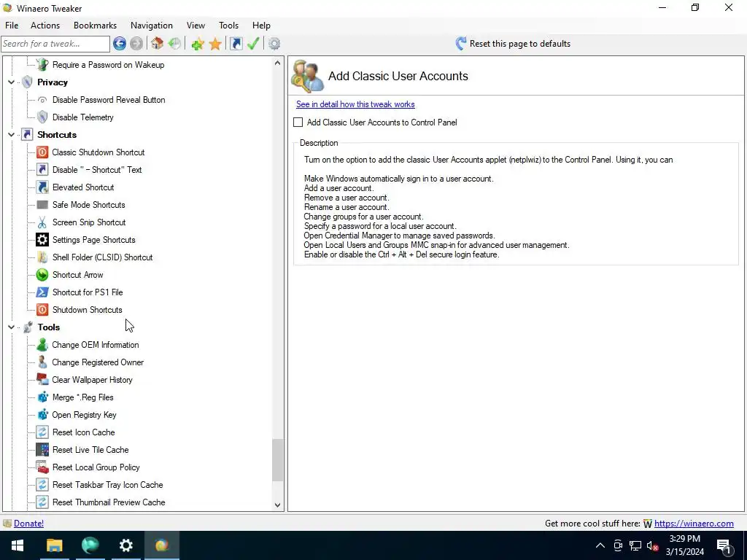Open the Edge browser taskbar icon

[x=90, y=545]
